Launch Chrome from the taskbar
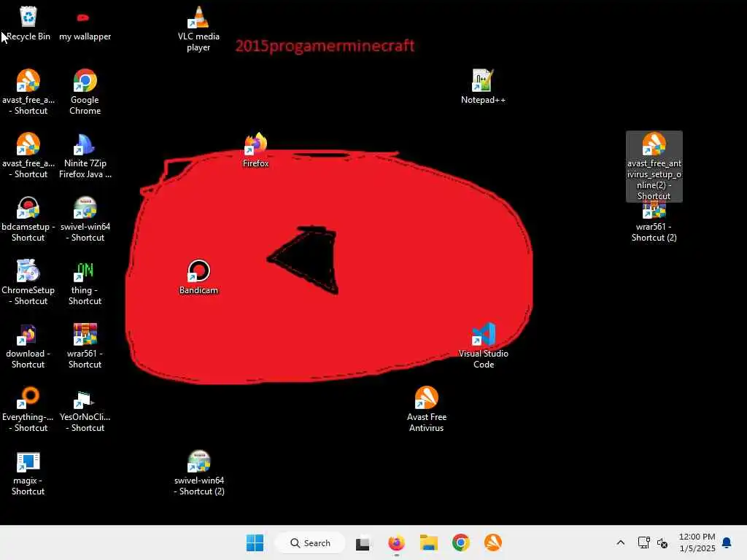 pyautogui.click(x=461, y=542)
